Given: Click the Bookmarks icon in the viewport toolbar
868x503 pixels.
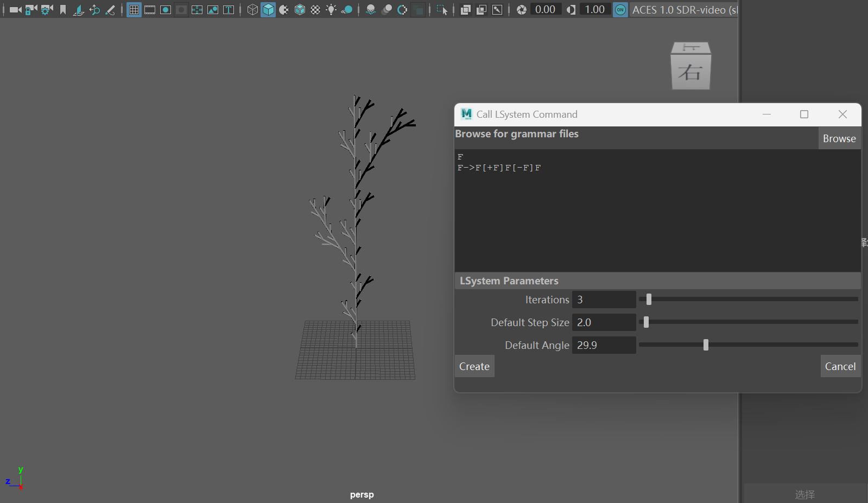Looking at the screenshot, I should pyautogui.click(x=63, y=10).
